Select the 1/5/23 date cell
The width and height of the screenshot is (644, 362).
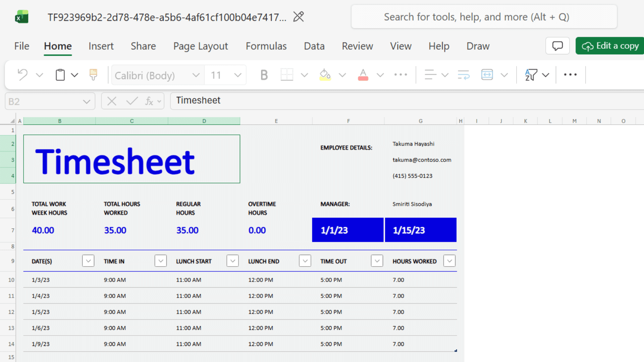tap(41, 312)
